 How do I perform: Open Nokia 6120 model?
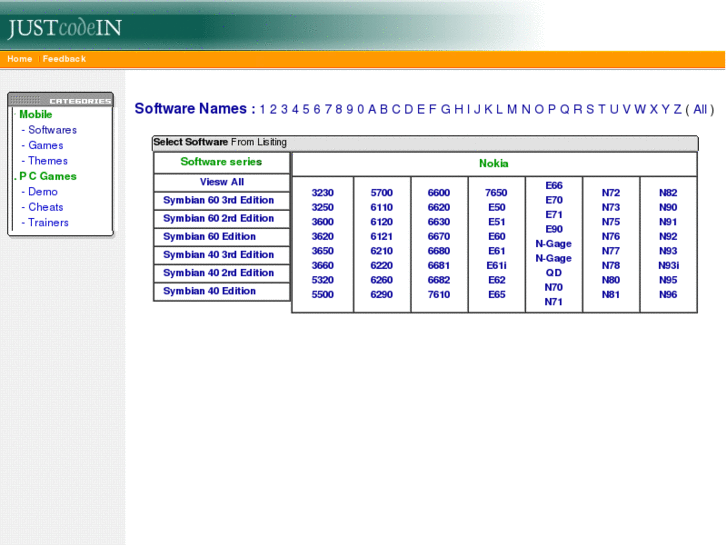[x=381, y=222]
